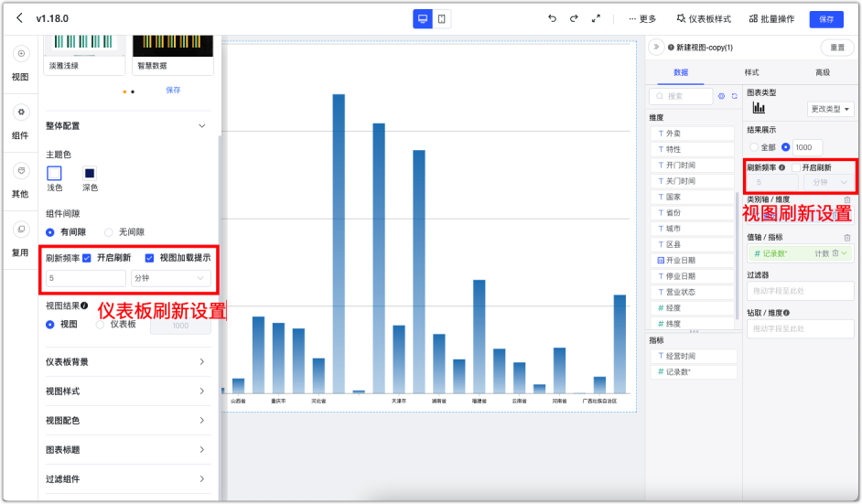This screenshot has height=504, width=862.
Task: Open the 组件 sidebar icon
Action: coord(21,113)
